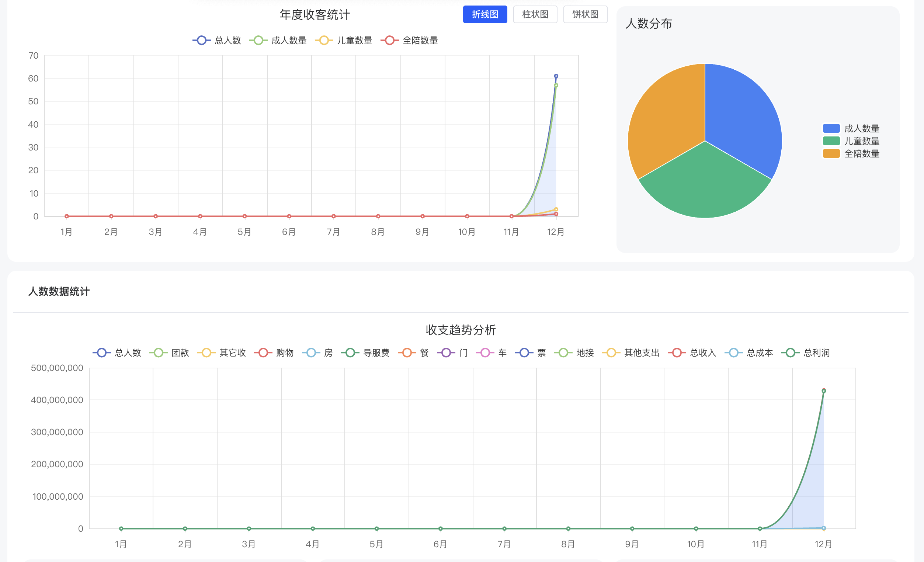Select the active 折线图 button

485,14
